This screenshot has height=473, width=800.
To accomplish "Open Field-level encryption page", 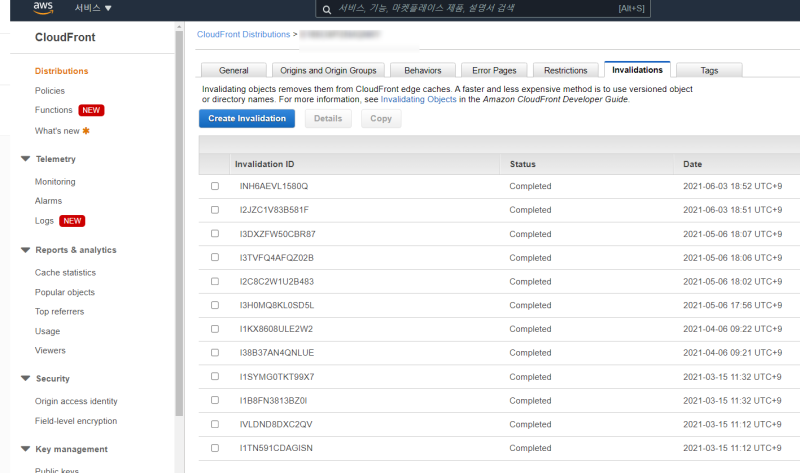I will pos(76,421).
